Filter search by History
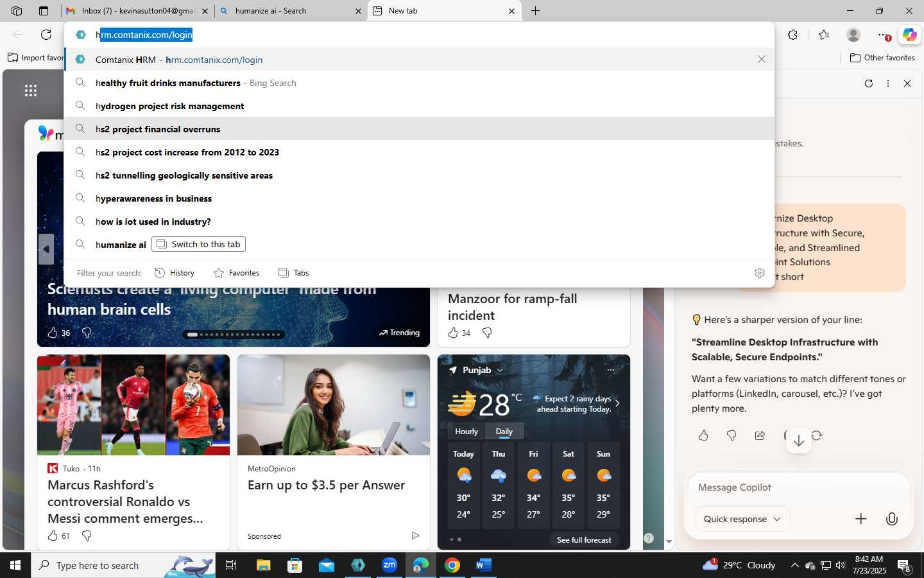Screen dimensions: 924x578 coord(175,273)
